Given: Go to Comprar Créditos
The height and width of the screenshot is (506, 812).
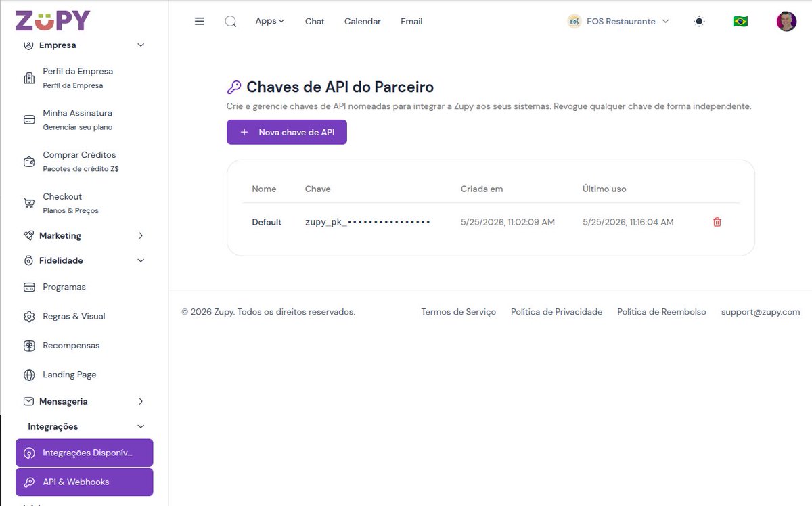Looking at the screenshot, I should click(x=85, y=162).
